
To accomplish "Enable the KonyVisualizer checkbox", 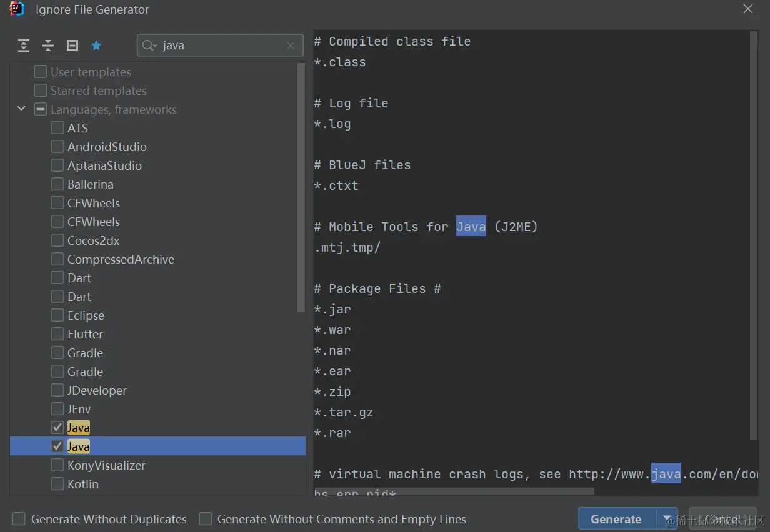I will 57,465.
